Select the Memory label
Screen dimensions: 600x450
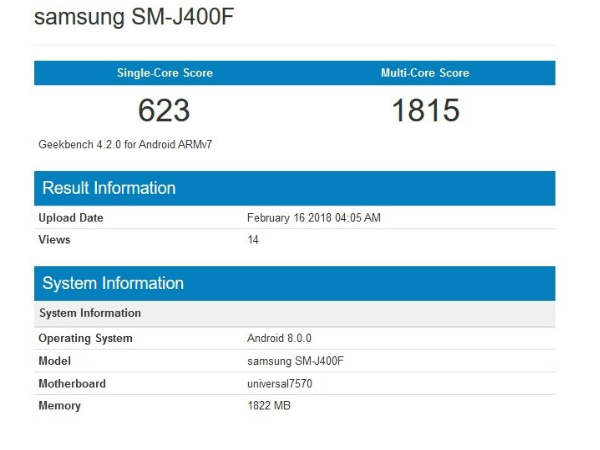point(59,406)
